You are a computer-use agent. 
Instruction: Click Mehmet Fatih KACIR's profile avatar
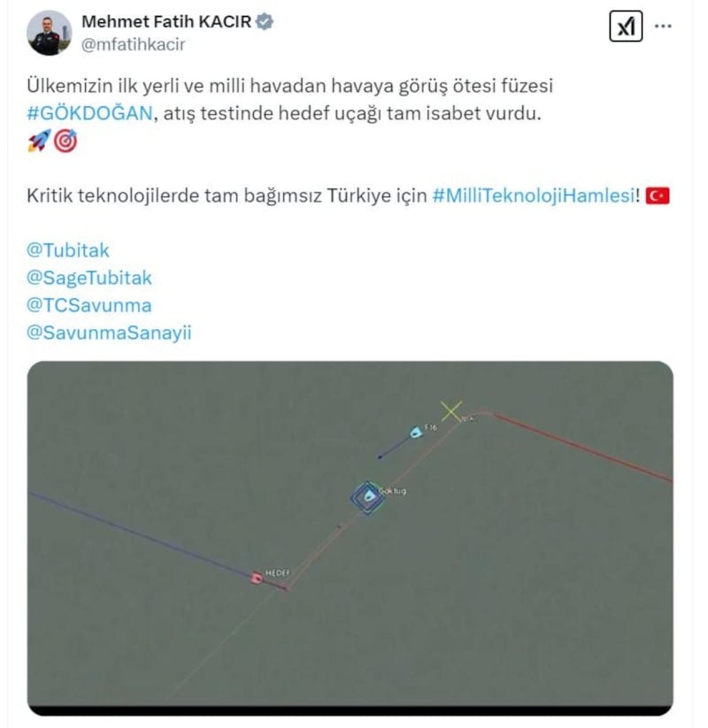[x=50, y=33]
